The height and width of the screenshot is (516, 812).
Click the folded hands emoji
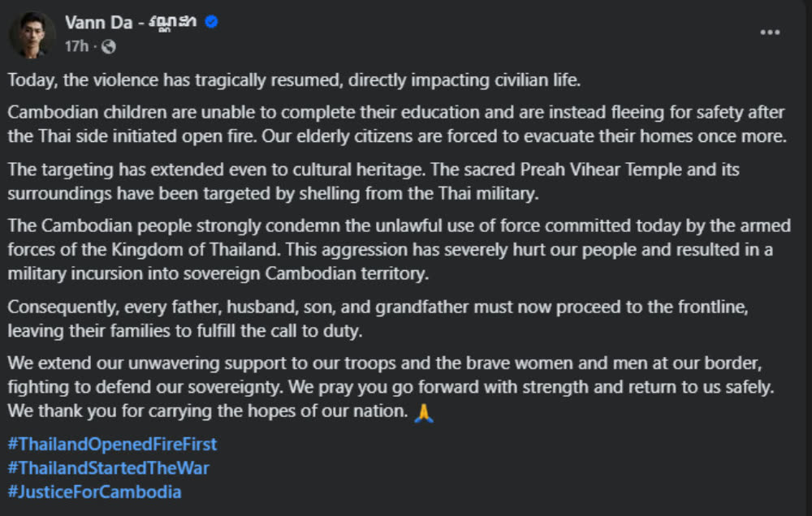424,412
